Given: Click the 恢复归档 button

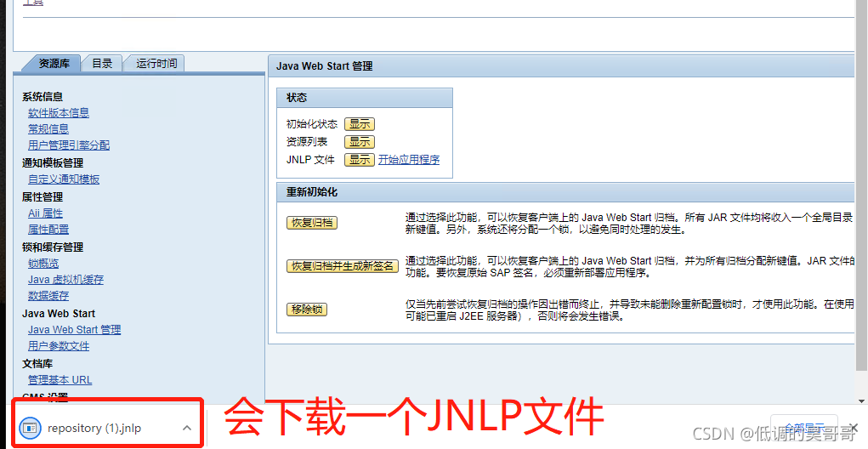Looking at the screenshot, I should (x=312, y=223).
